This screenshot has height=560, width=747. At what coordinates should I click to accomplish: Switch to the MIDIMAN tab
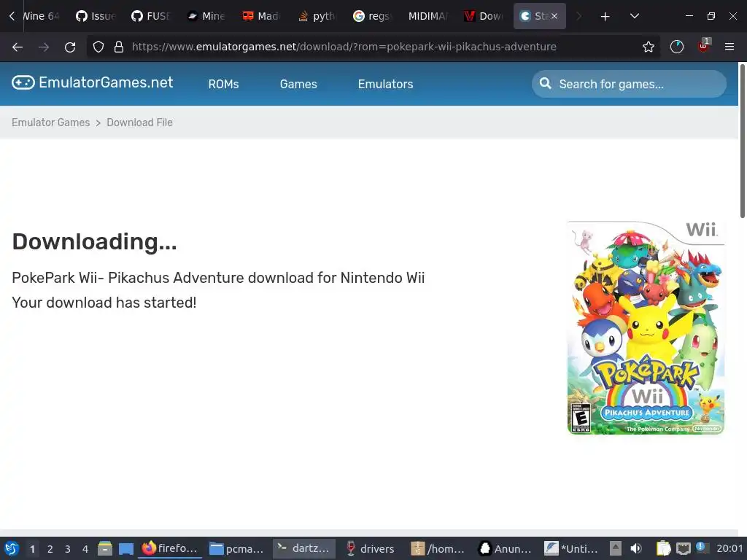(x=427, y=16)
